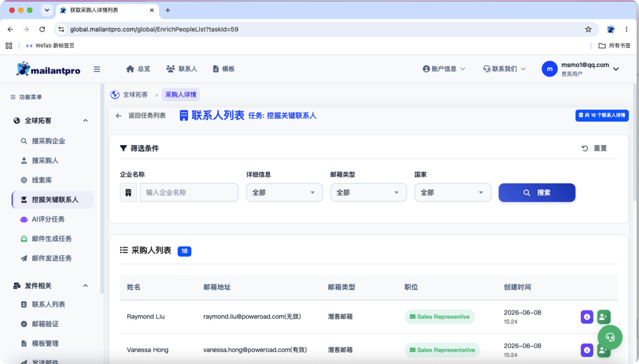Click the site info icon in address bar
639x364 pixels.
61,29
